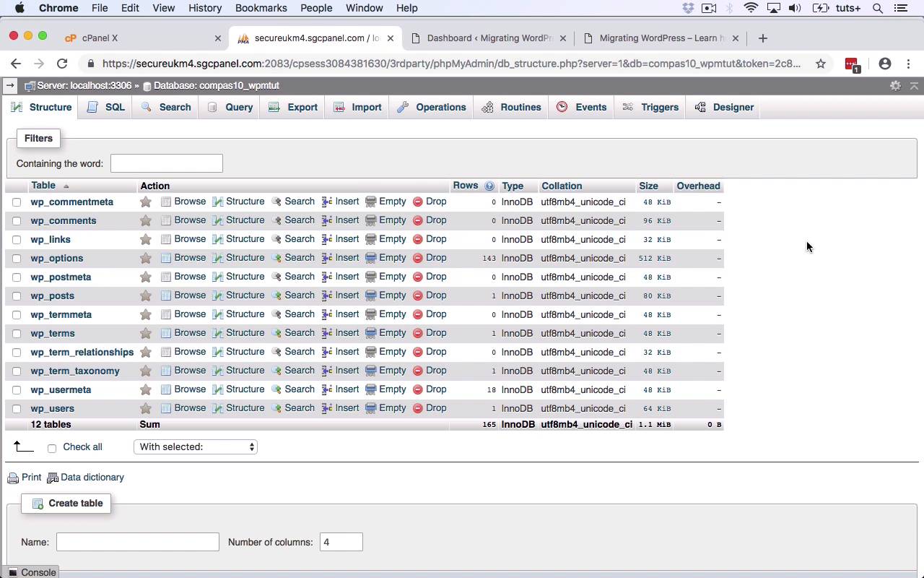Click Server localhost:3306 breadcrumb link
Image resolution: width=924 pixels, height=578 pixels.
click(x=84, y=85)
